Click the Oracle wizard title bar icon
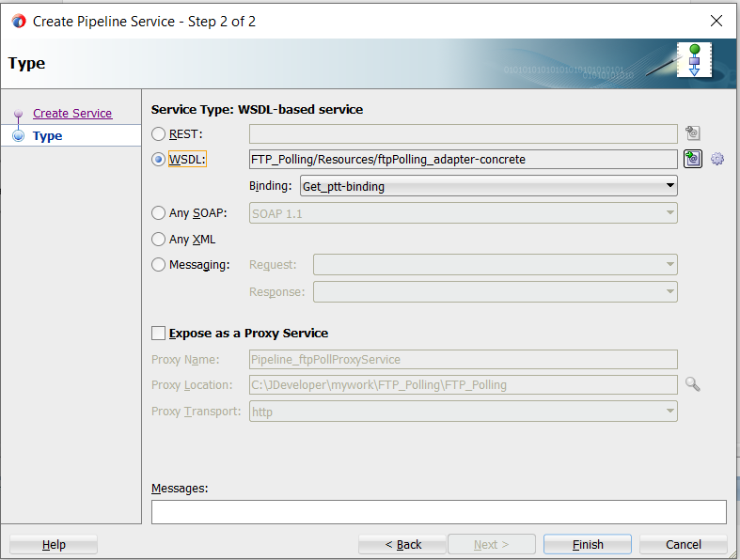This screenshot has width=740, height=560. click(19, 21)
